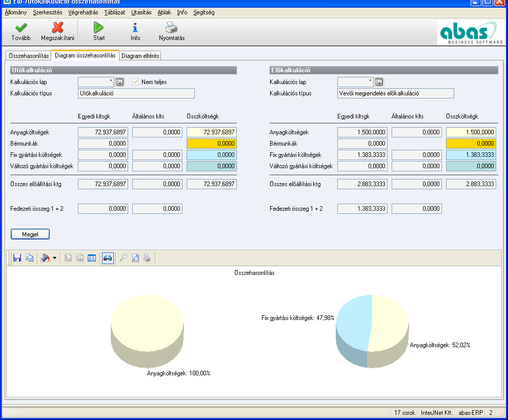Click the Anyagköltségek: 52,02% pie label
508x420 pixels.
(x=440, y=345)
